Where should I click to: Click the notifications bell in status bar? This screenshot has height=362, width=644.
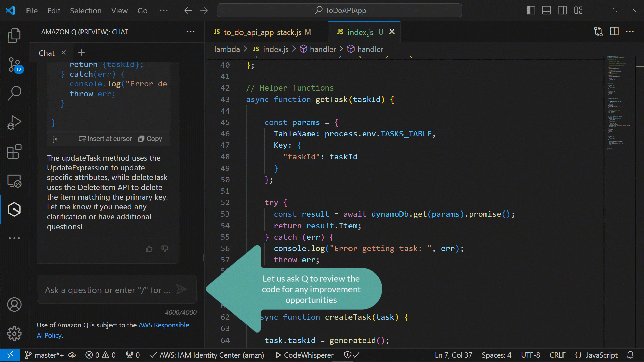630,355
